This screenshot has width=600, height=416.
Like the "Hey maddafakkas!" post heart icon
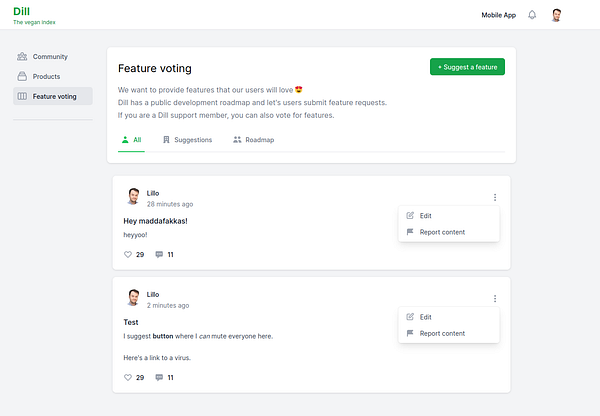[x=128, y=255]
